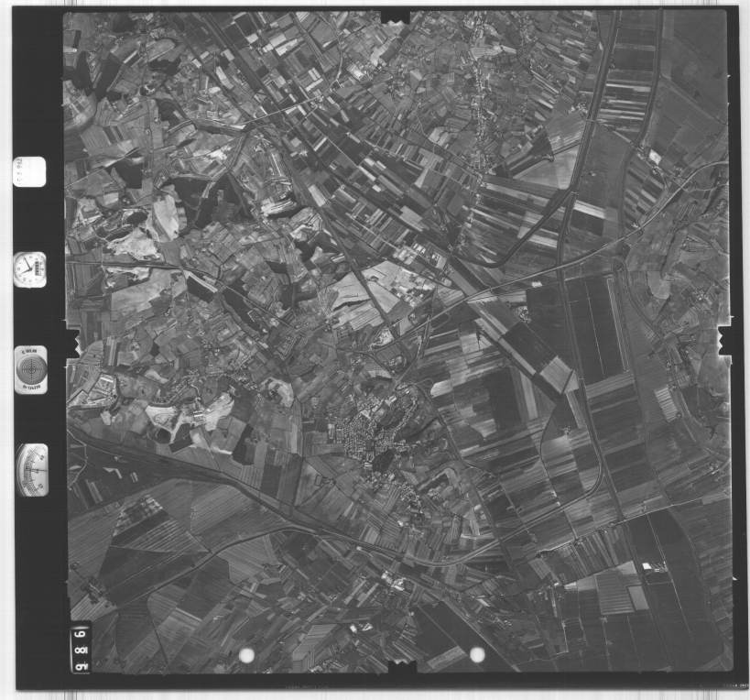Click the bottom center fiducial notch

pos(400,668)
